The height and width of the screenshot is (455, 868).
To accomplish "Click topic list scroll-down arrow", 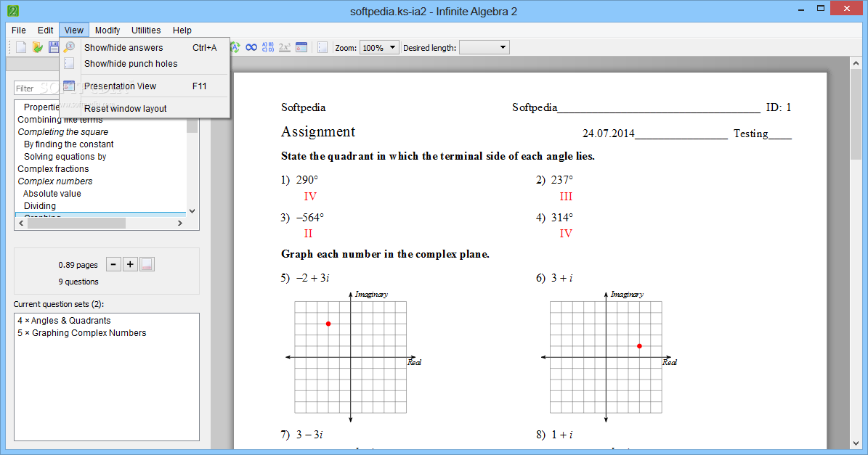I will click(192, 210).
